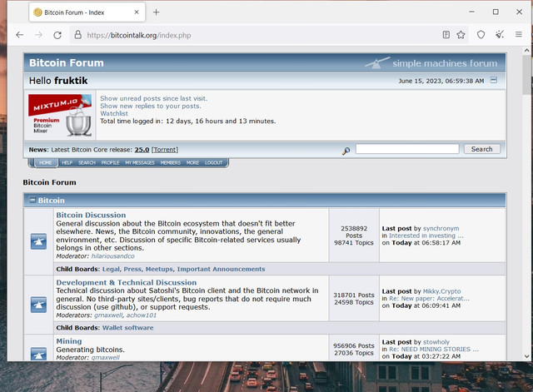Image resolution: width=533 pixels, height=392 pixels.
Task: Collapse the header with minus toggle
Action: pyautogui.click(x=494, y=80)
